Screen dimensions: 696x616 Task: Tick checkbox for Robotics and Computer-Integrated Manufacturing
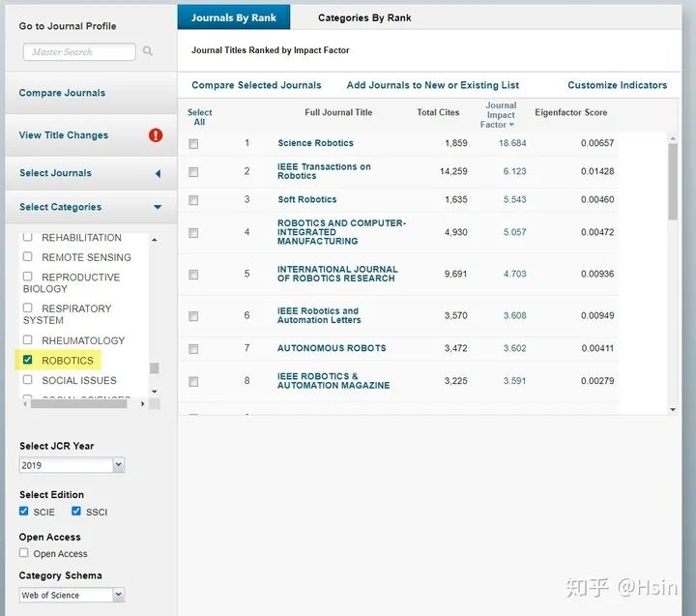[193, 233]
